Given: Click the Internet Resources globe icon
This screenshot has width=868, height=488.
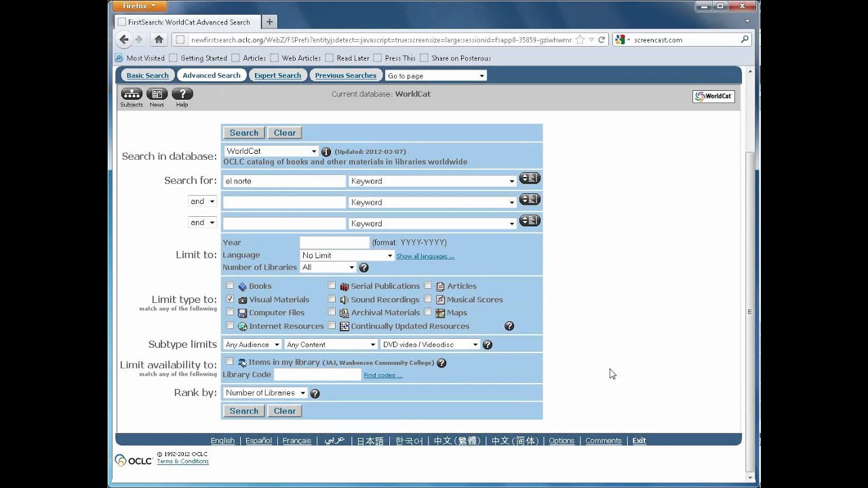Looking at the screenshot, I should coord(242,326).
